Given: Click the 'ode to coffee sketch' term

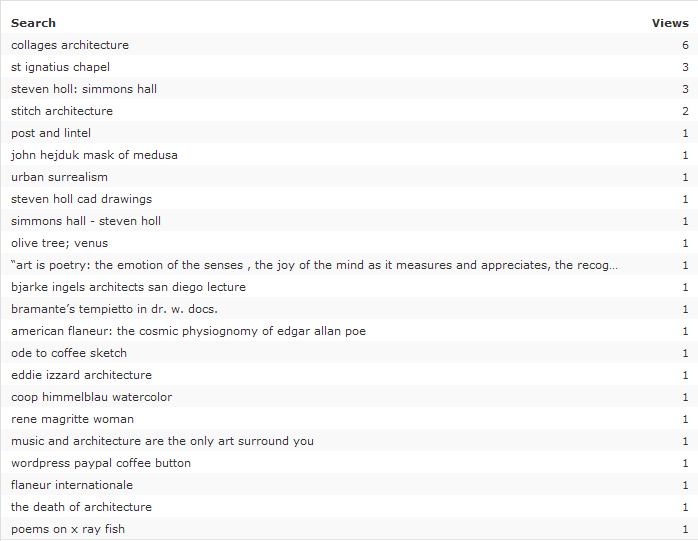Looking at the screenshot, I should tap(69, 353).
